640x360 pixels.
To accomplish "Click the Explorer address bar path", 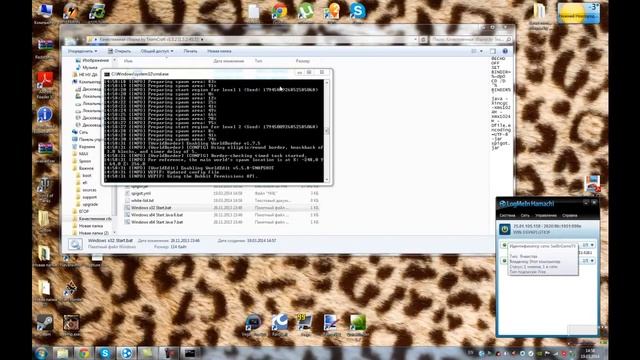I will click(x=253, y=39).
